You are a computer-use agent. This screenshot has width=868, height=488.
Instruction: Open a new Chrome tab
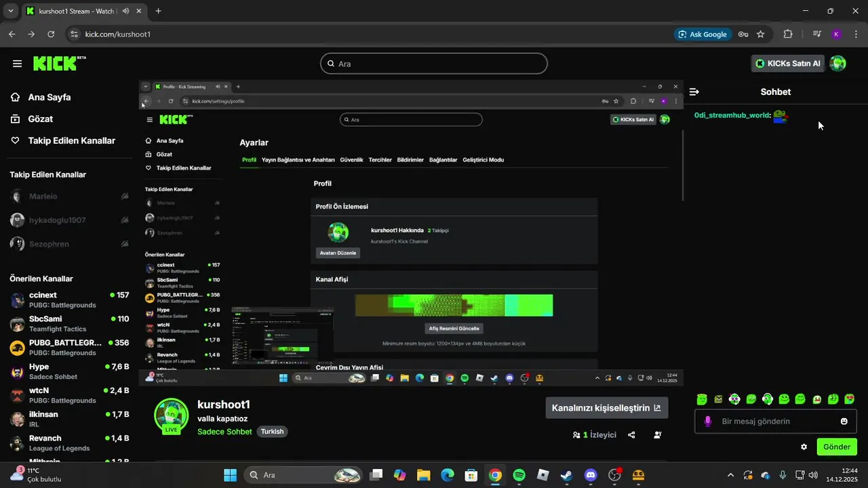158,11
